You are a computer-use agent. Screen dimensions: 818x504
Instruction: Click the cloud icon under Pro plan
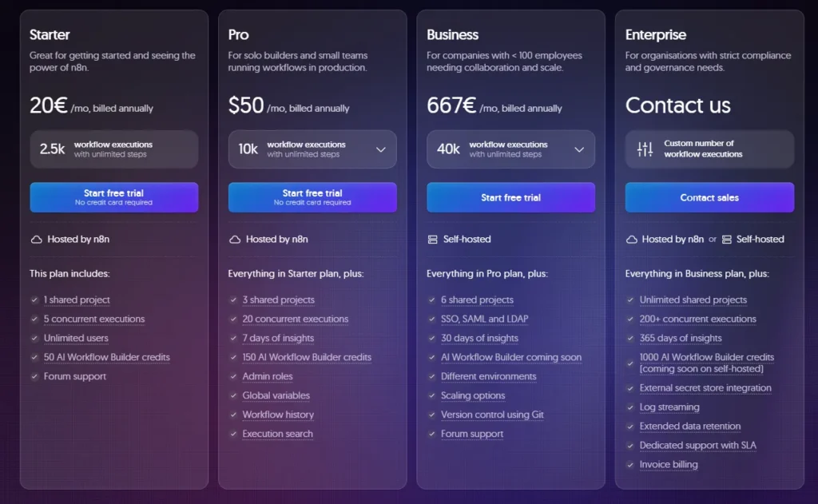(x=234, y=239)
